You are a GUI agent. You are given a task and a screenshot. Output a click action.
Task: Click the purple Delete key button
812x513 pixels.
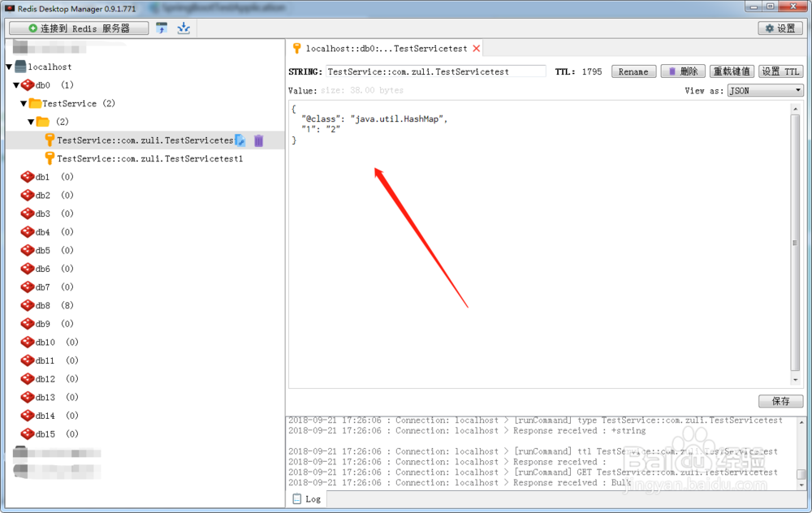pos(683,71)
